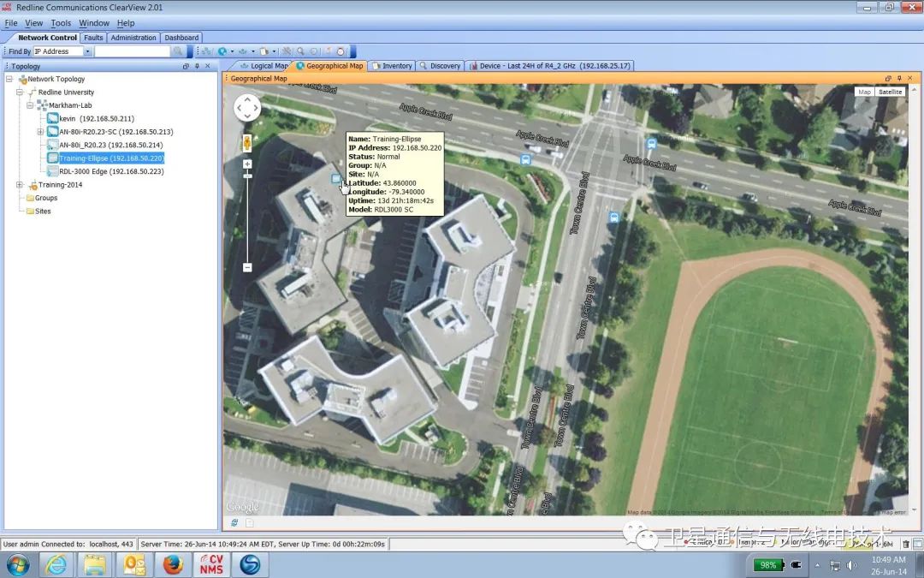Click the geographical map globe toolbar icon
Viewport: 924px width, 578px height.
(222, 51)
